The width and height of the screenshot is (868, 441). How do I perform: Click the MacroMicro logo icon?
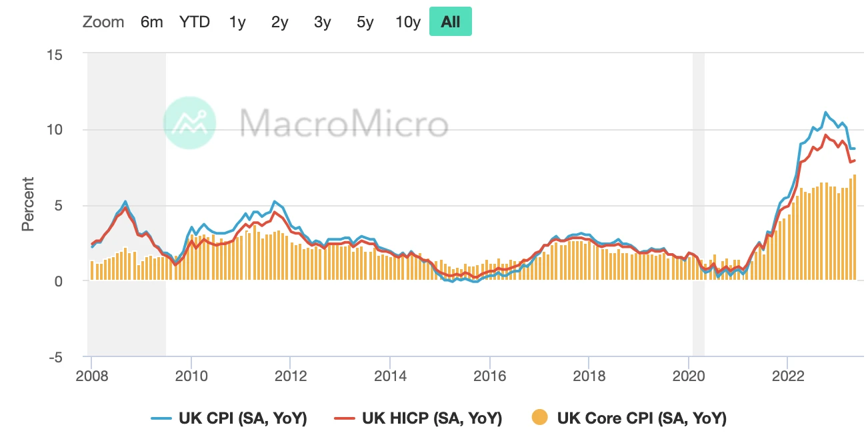point(190,123)
